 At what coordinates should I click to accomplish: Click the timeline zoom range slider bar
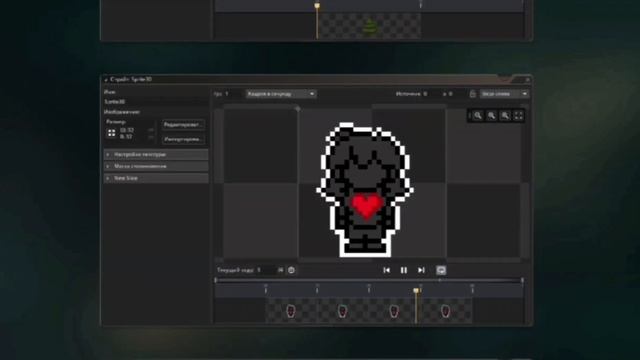click(x=369, y=280)
